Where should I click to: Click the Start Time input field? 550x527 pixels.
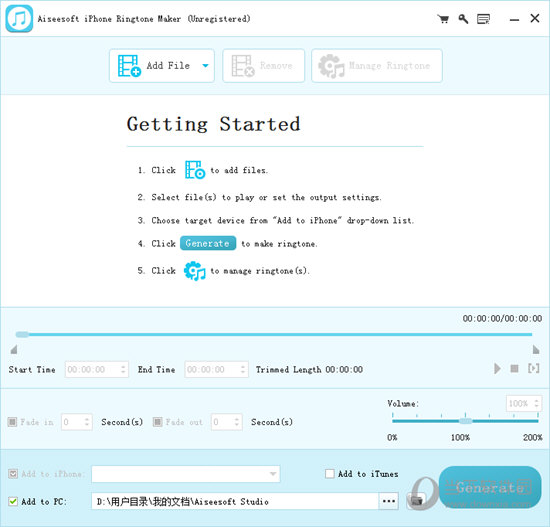click(96, 369)
